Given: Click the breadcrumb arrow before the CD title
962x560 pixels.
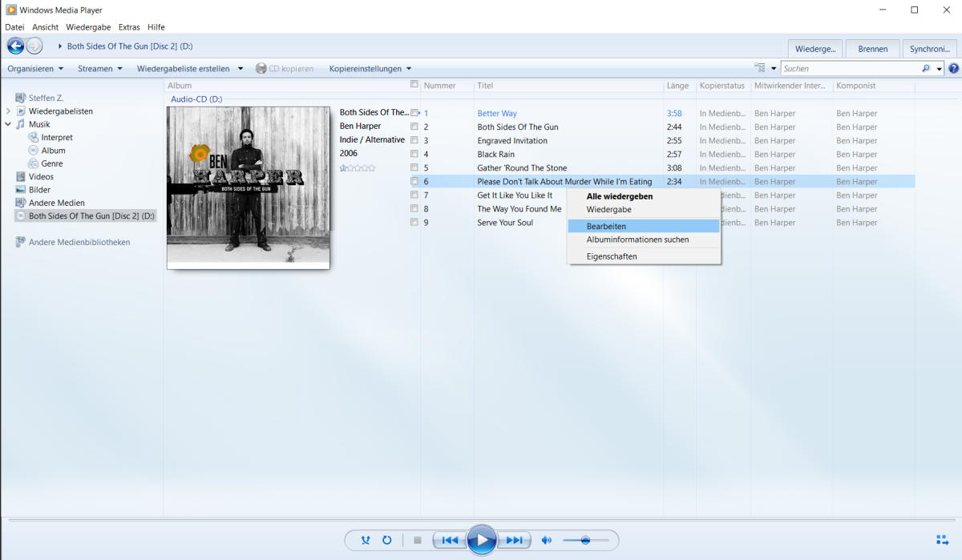Looking at the screenshot, I should point(60,46).
